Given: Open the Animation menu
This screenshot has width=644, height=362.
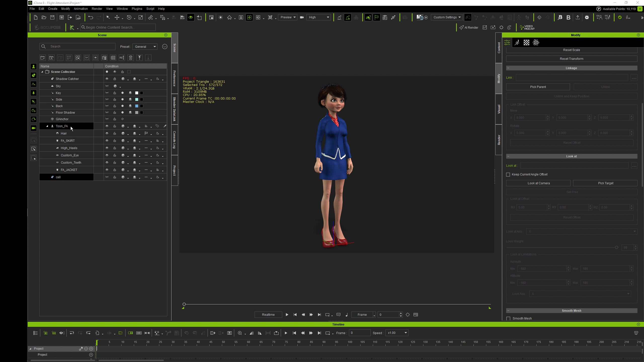Looking at the screenshot, I should [80, 9].
